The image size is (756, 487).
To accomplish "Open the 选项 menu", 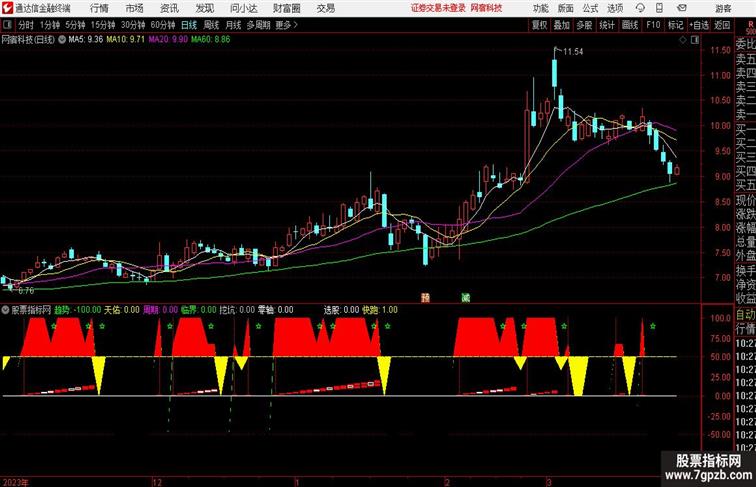I will pos(615,8).
